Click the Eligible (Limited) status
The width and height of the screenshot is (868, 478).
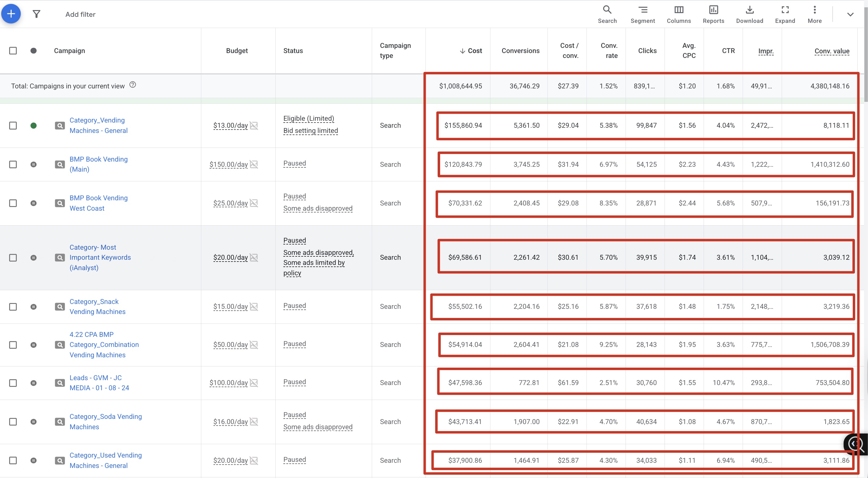(309, 119)
